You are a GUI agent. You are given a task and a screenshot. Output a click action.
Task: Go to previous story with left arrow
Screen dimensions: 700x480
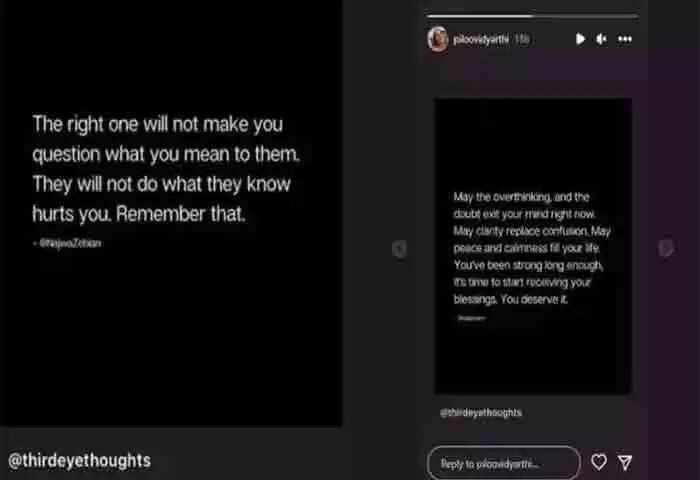(399, 249)
